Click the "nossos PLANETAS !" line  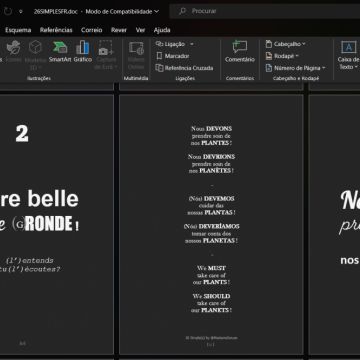click(211, 240)
